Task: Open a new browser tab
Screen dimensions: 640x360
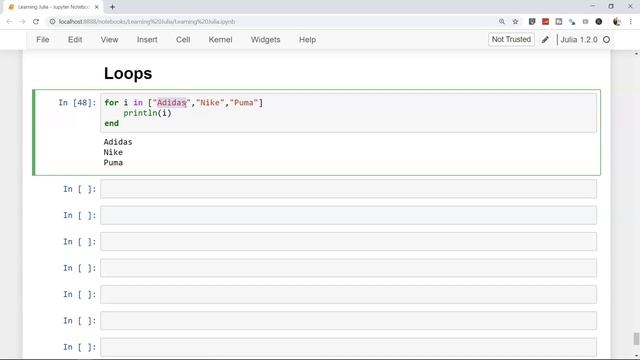Action: (112, 7)
